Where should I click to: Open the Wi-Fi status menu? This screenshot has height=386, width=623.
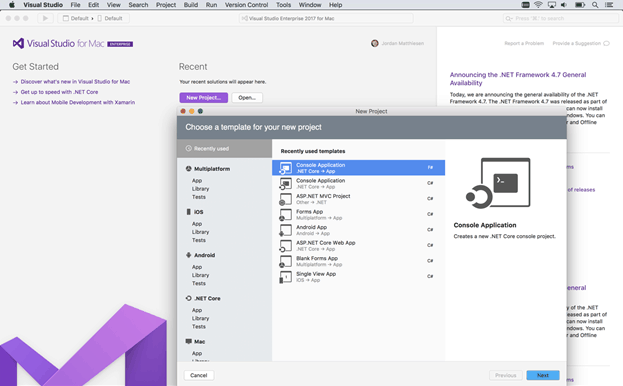(x=538, y=5)
